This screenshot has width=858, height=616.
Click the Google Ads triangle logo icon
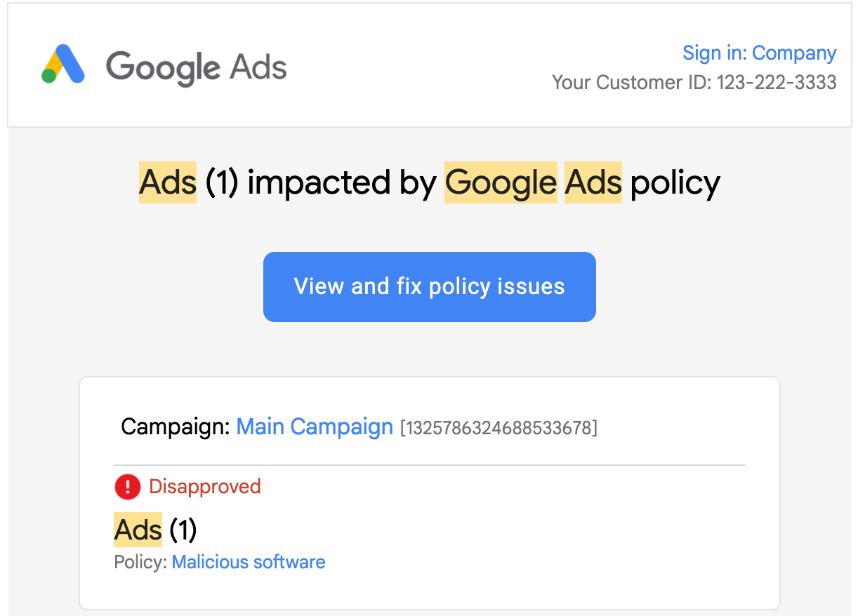[63, 65]
